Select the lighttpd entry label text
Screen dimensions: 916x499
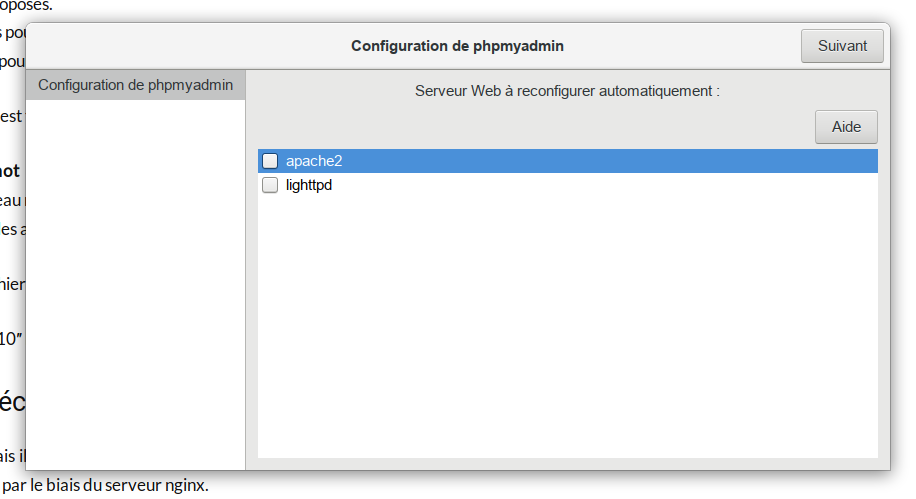[308, 185]
